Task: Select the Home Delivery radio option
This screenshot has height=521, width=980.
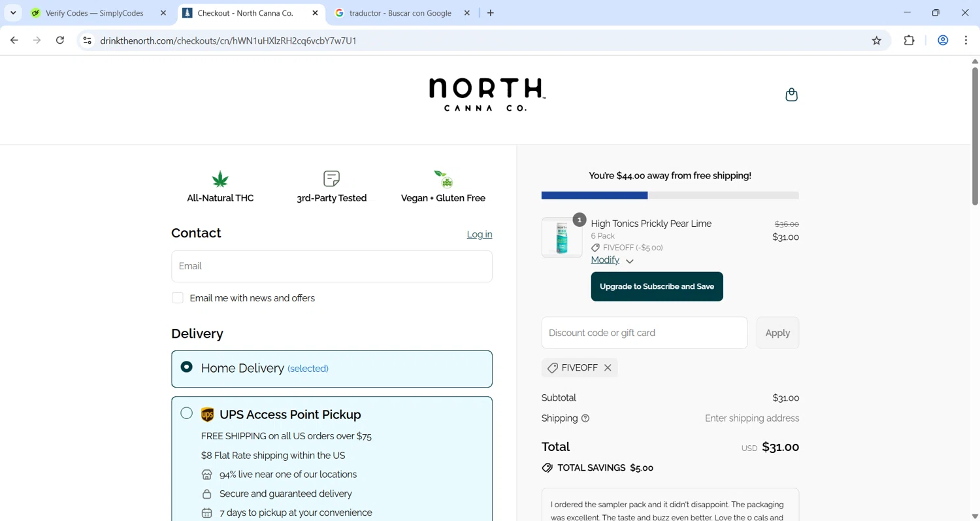Action: tap(187, 367)
